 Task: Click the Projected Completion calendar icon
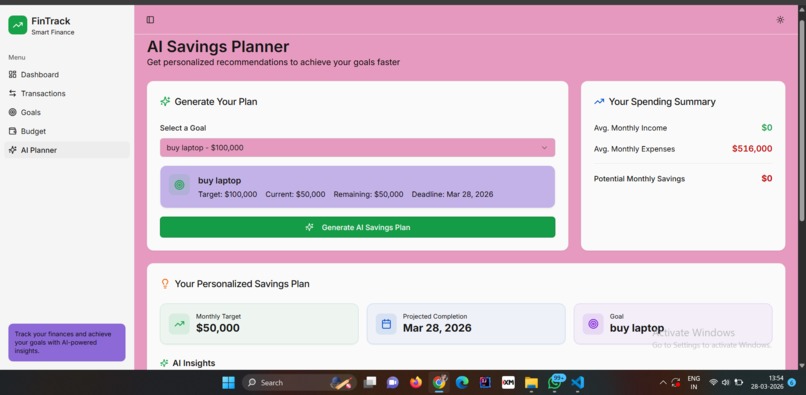[x=386, y=324]
